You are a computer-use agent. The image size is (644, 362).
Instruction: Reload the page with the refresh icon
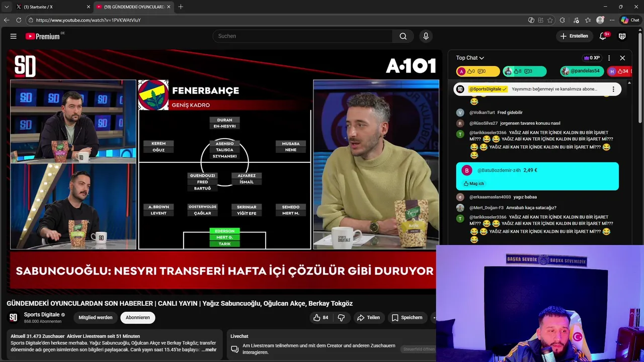19,20
